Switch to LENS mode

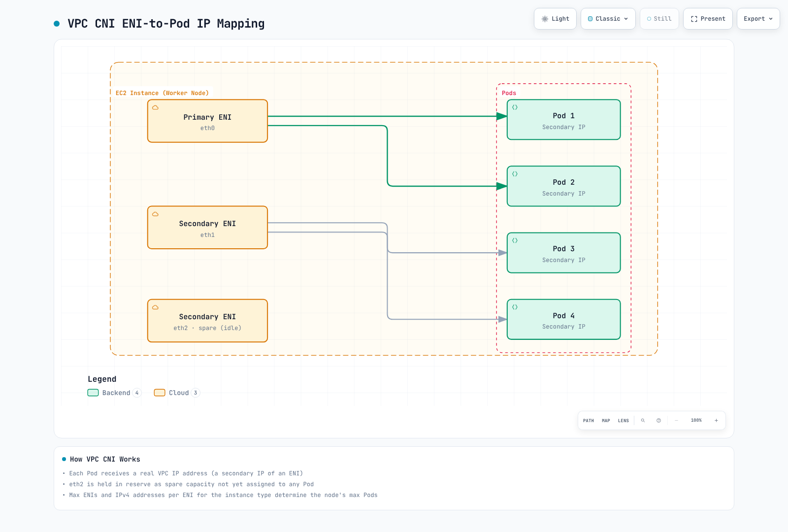coord(624,421)
